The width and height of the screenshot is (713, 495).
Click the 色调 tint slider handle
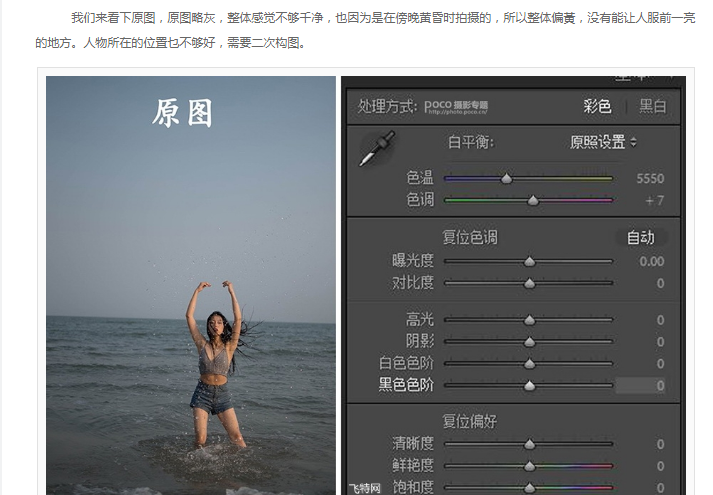pos(533,200)
